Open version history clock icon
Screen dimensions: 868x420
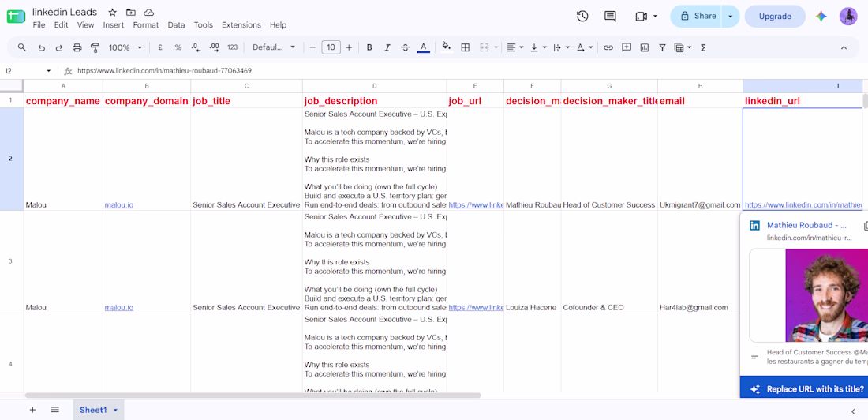pyautogui.click(x=582, y=16)
